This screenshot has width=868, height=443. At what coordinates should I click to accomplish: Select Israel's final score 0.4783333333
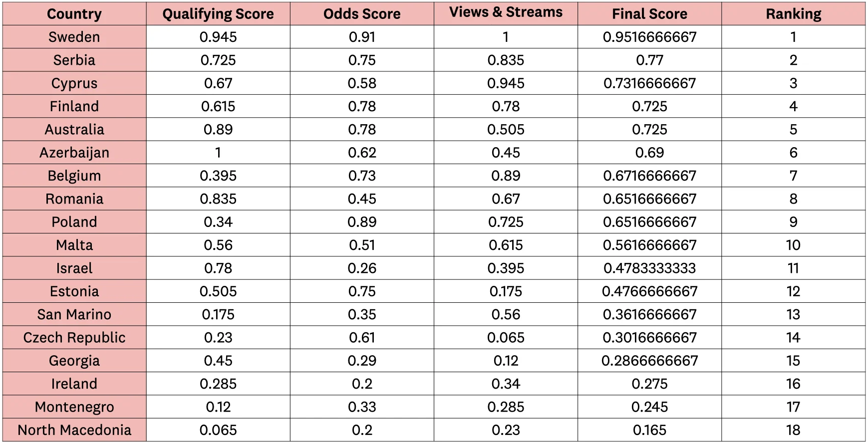point(649,268)
